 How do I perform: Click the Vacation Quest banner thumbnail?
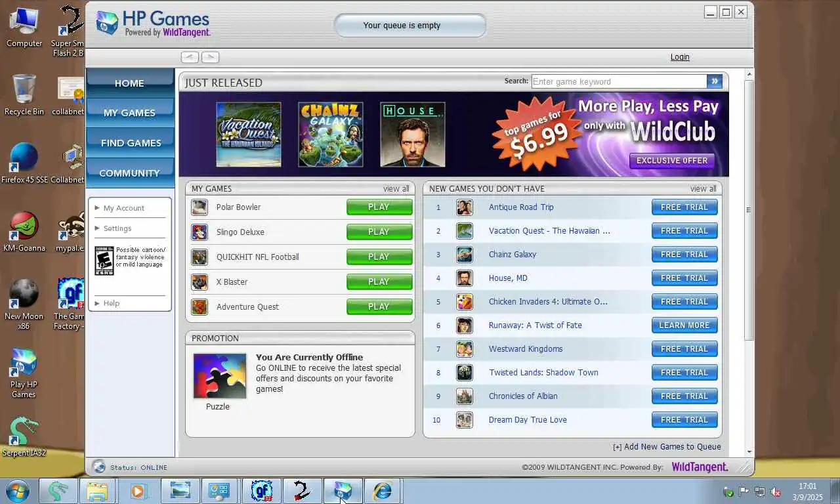tap(249, 135)
